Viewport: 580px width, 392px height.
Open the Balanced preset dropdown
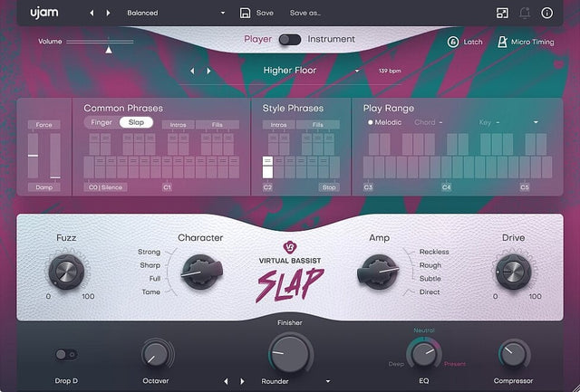[222, 14]
